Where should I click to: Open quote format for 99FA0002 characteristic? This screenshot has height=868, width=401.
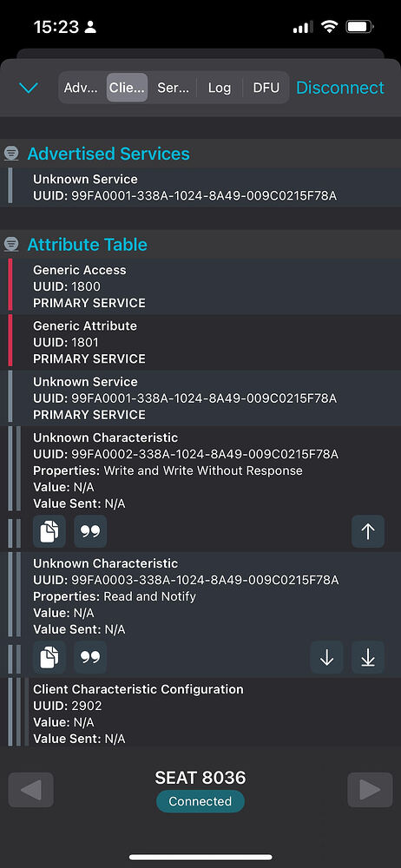pos(90,531)
